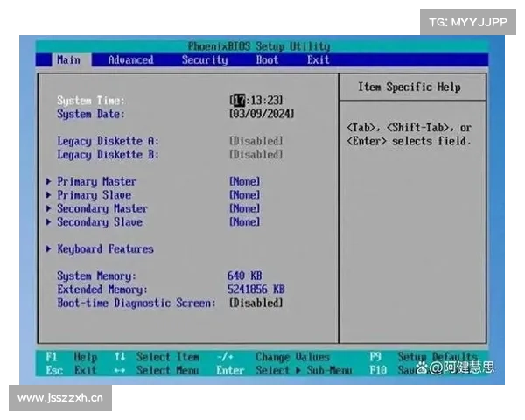Expand the Keyboard Features arrow
The width and height of the screenshot is (525, 420).
click(x=48, y=248)
